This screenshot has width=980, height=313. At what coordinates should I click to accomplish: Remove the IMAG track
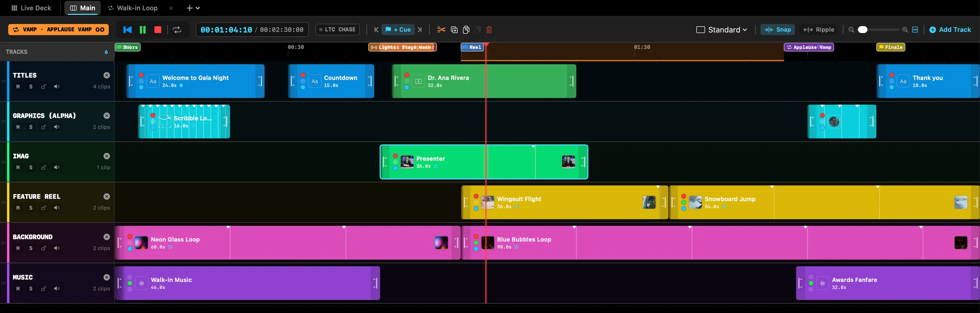click(107, 156)
